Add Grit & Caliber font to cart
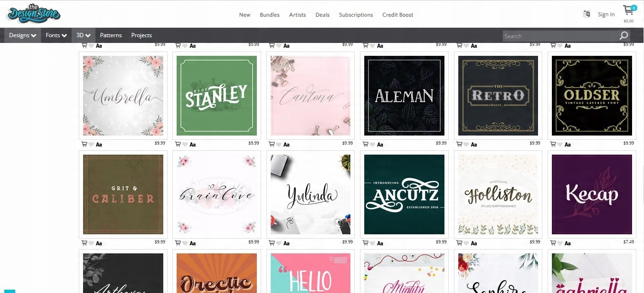This screenshot has height=293, width=644. tap(84, 243)
